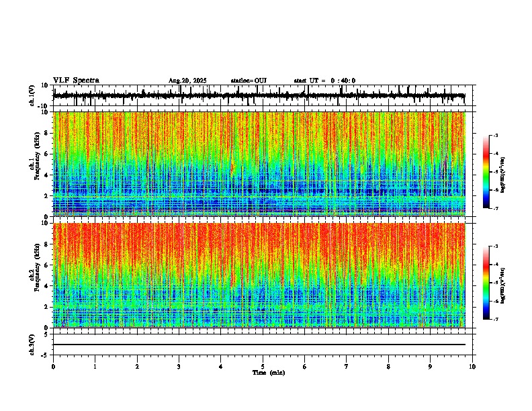Click the "ch.1(V)" waveform axis label
Screen dimensions: 532x411
[x=32, y=95]
